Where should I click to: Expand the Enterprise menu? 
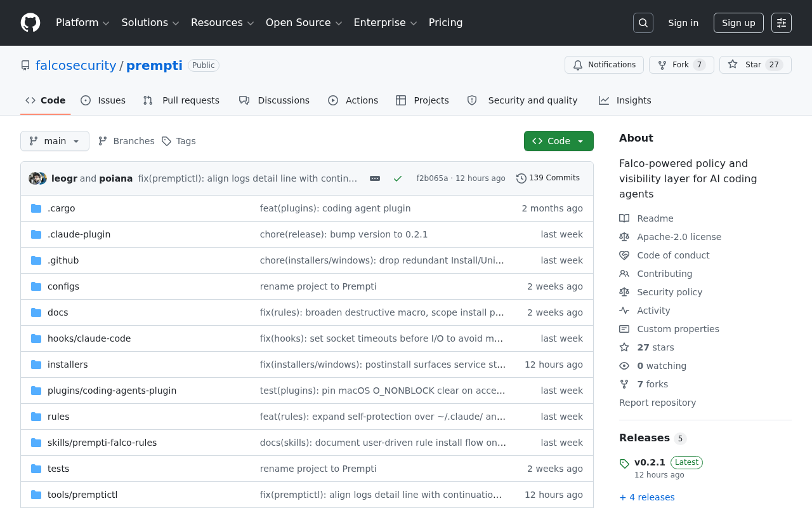[385, 23]
